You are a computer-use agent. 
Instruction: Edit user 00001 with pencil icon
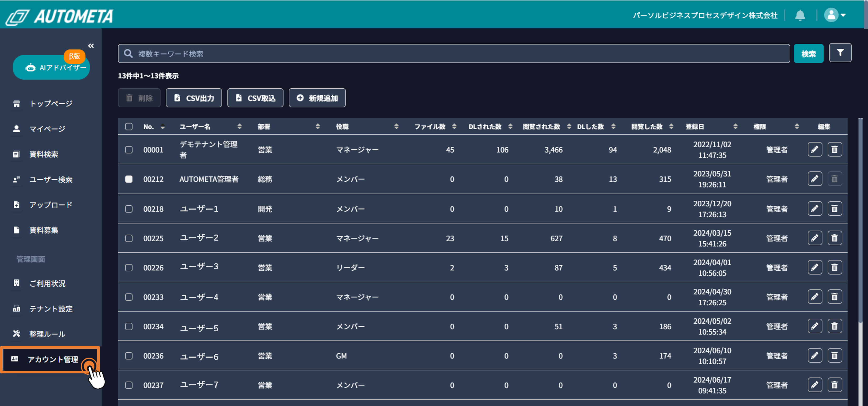pyautogui.click(x=815, y=149)
